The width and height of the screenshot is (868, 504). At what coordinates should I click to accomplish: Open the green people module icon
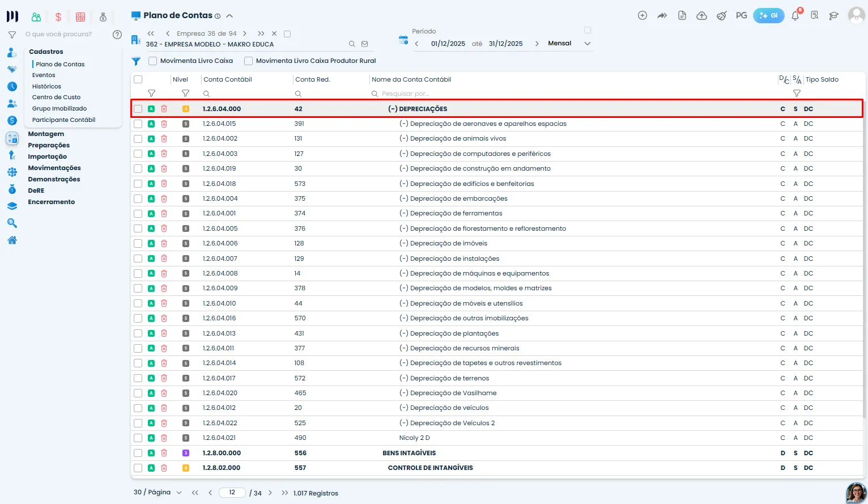(36, 17)
